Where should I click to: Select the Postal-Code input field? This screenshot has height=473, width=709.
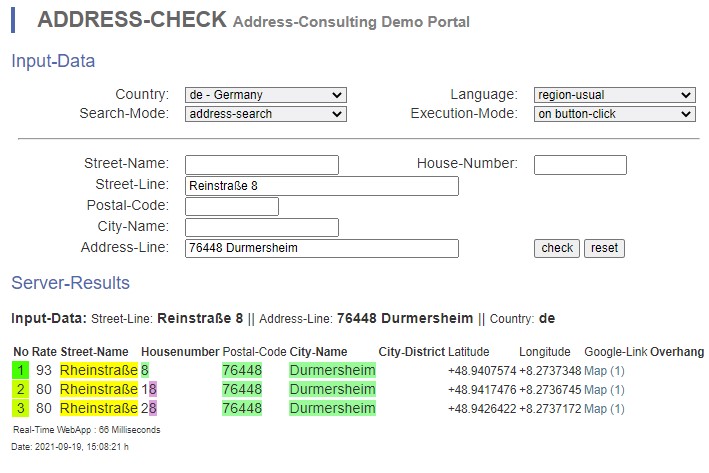coord(232,207)
